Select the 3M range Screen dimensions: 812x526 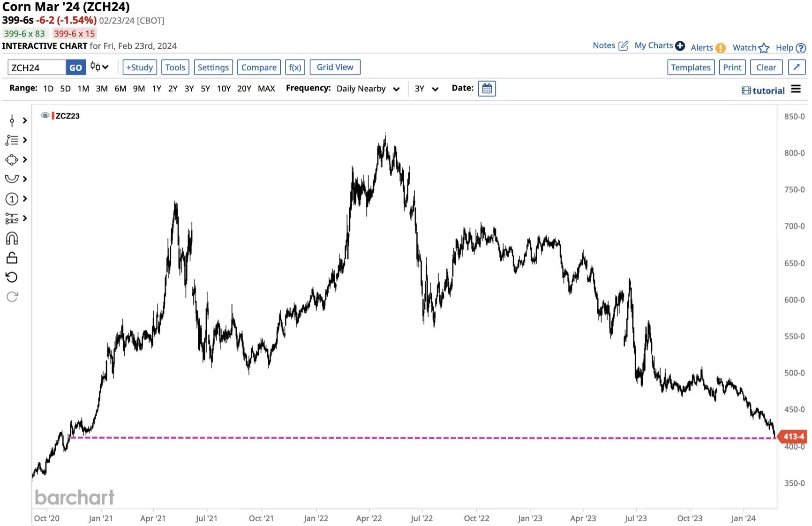pyautogui.click(x=102, y=89)
